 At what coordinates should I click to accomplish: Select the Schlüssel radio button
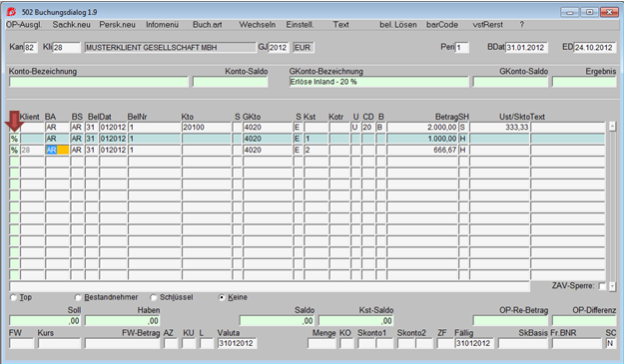[153, 297]
